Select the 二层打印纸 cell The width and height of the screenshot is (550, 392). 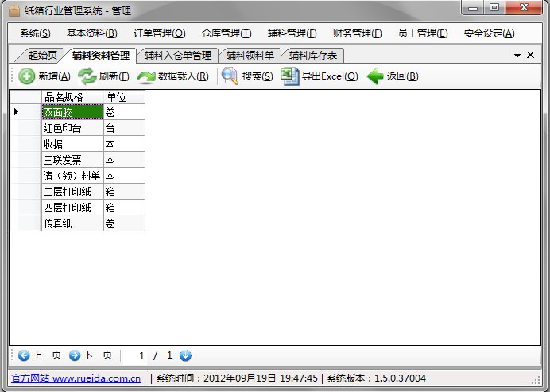(x=72, y=192)
